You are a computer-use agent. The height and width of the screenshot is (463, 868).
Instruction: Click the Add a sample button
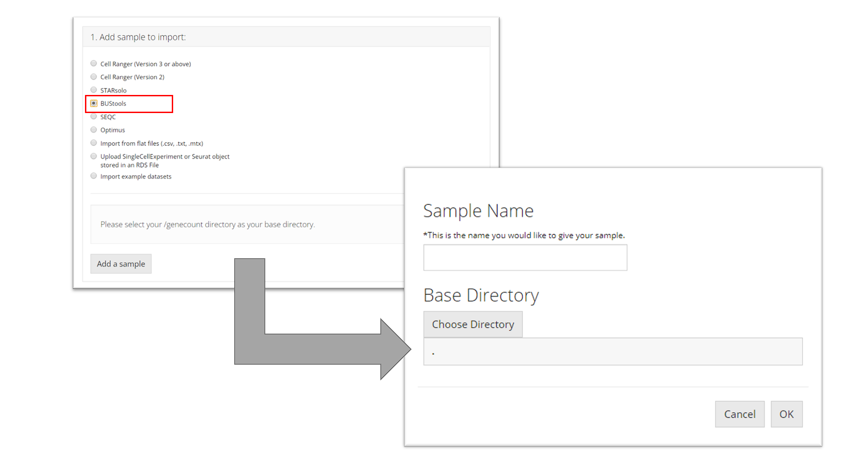(121, 264)
